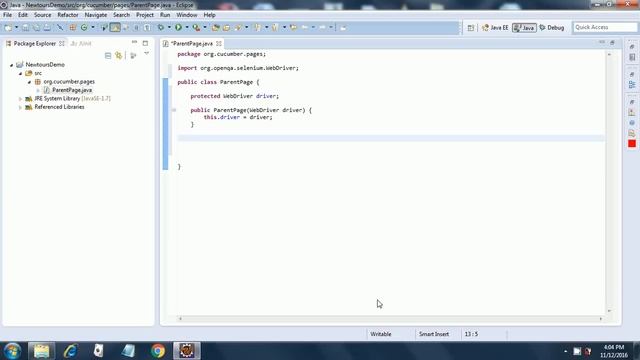
Task: Open Internet Explorer from the taskbar
Action: (x=70, y=351)
